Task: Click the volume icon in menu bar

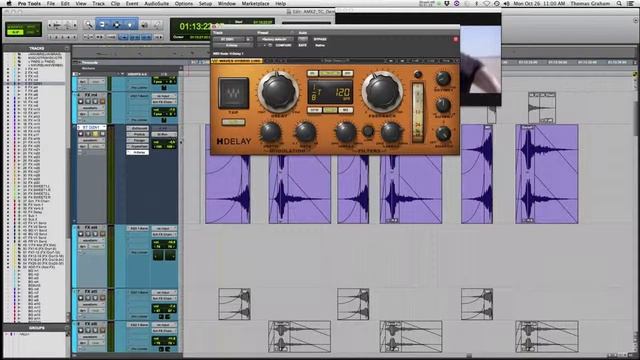Action: pyautogui.click(x=506, y=3)
